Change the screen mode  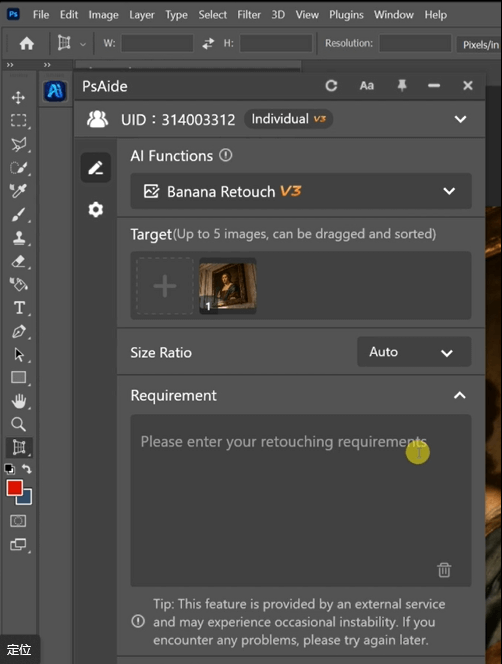(x=18, y=544)
